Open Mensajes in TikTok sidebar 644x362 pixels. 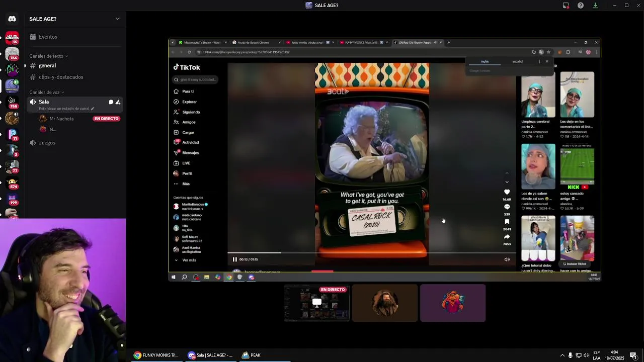pos(186,153)
